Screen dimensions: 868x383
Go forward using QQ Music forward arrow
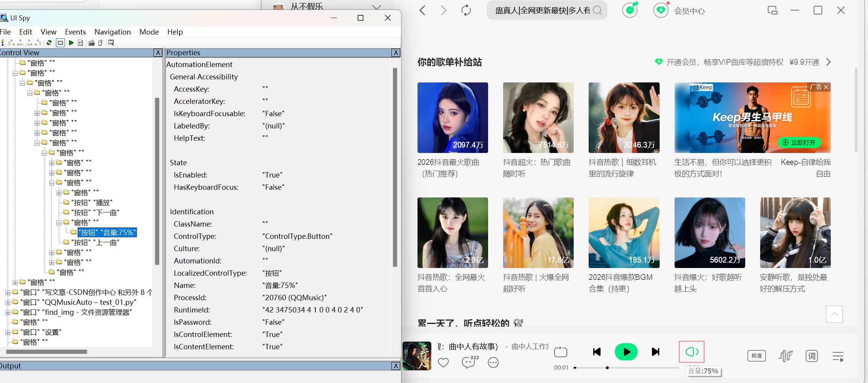click(444, 10)
